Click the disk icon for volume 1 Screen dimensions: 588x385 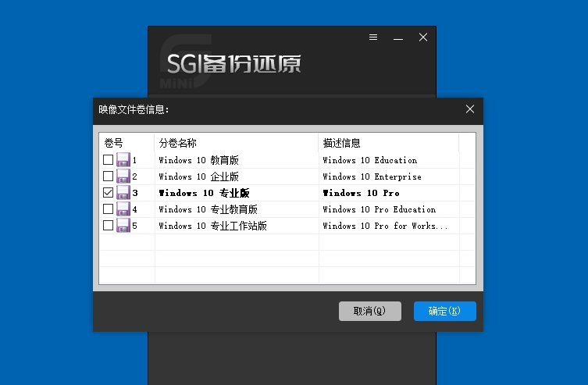(x=123, y=159)
